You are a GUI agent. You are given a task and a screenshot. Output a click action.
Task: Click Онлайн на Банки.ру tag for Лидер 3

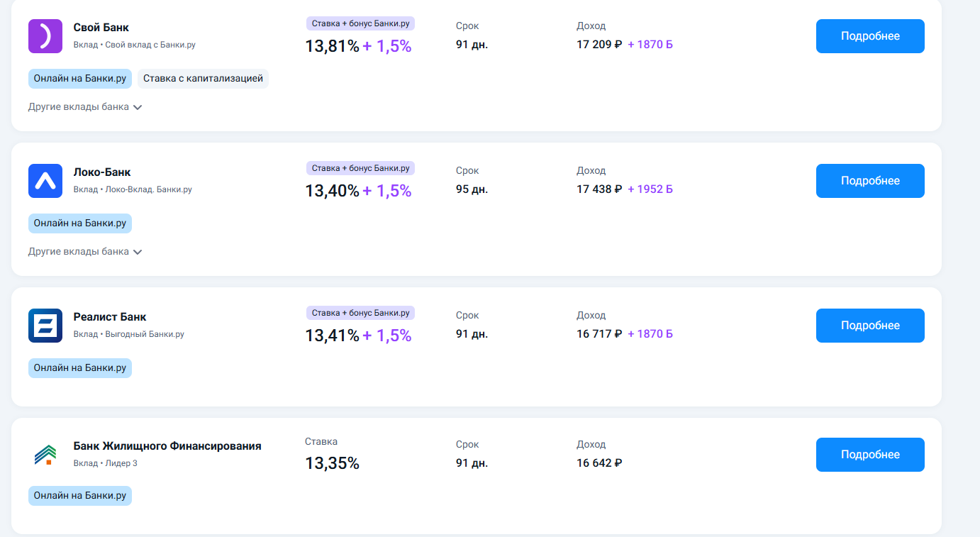[80, 496]
